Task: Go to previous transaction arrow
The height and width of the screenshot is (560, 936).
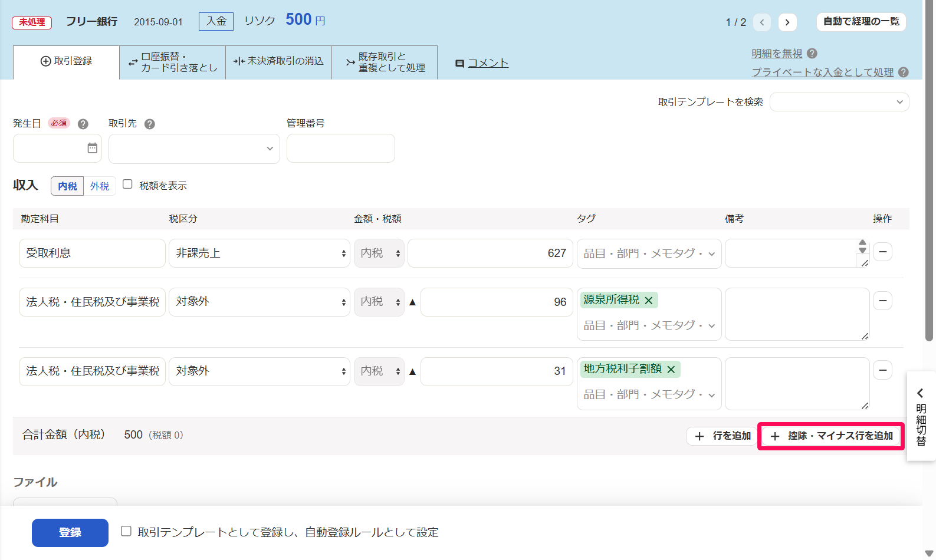Action: 762,22
